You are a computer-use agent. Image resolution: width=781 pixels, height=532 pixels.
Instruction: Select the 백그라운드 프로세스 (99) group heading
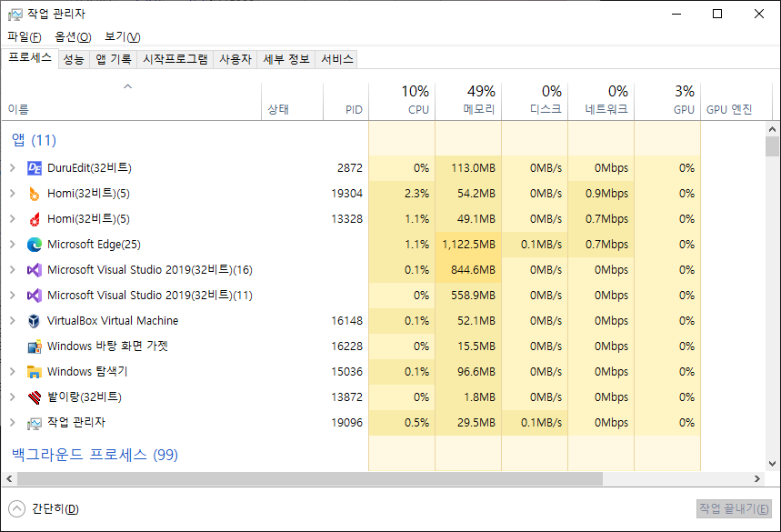[95, 455]
